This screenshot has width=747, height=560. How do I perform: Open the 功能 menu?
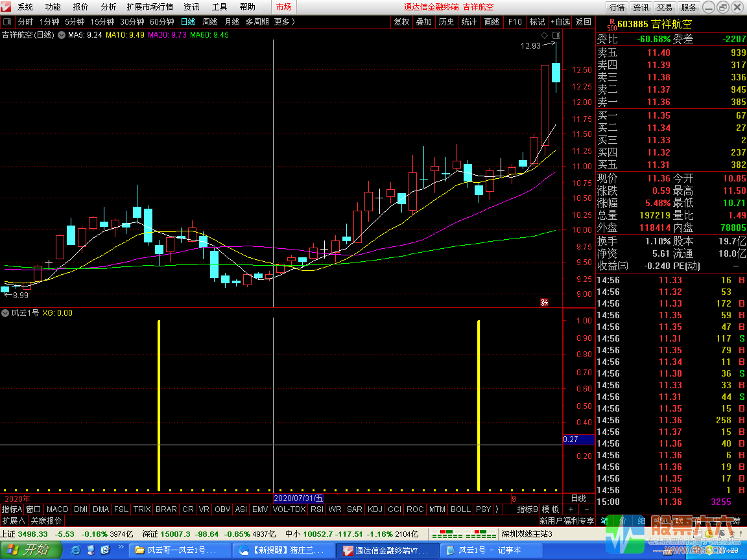53,7
